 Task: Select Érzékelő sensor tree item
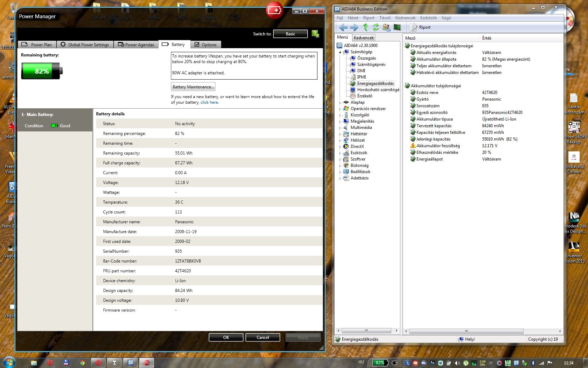364,96
